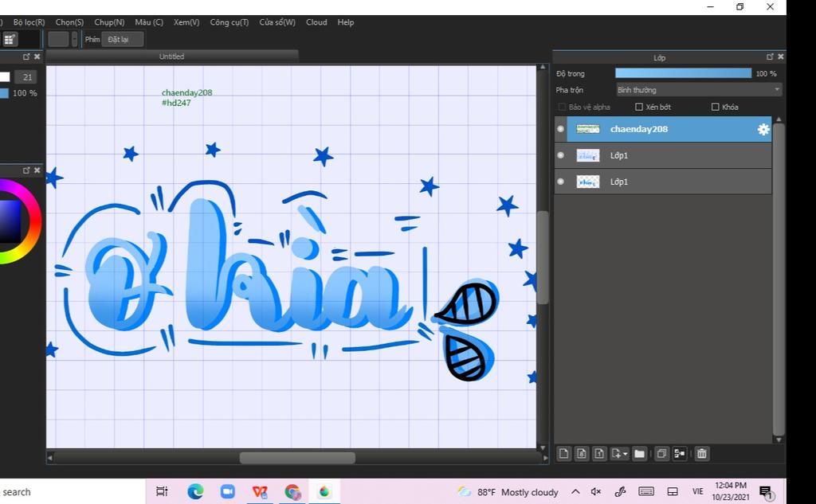Viewport: 816px width, 504px height.
Task: Open the red V app on taskbar
Action: pyautogui.click(x=260, y=491)
